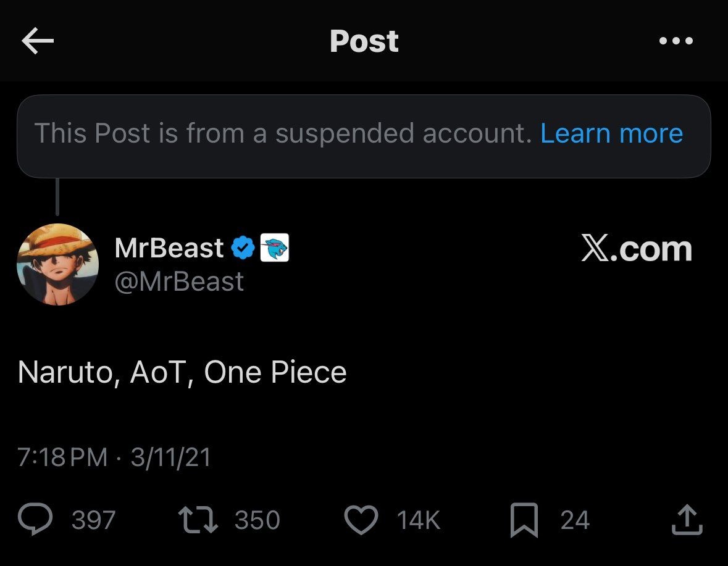Repost using the repost arrows icon

tap(198, 520)
